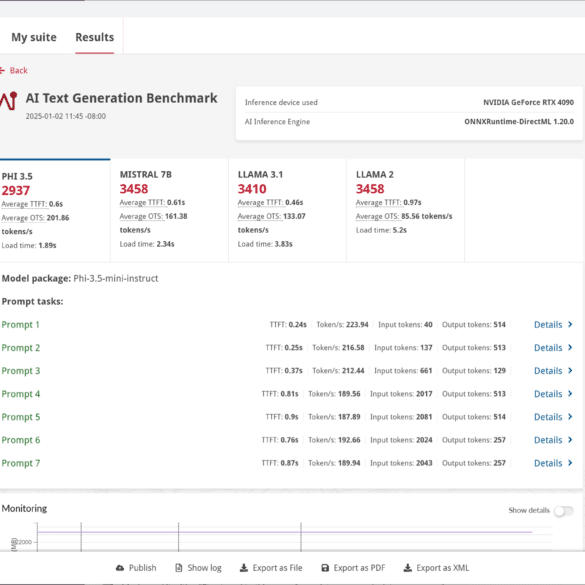Click the chevron arrow beside Prompt 4 Details

tap(570, 394)
